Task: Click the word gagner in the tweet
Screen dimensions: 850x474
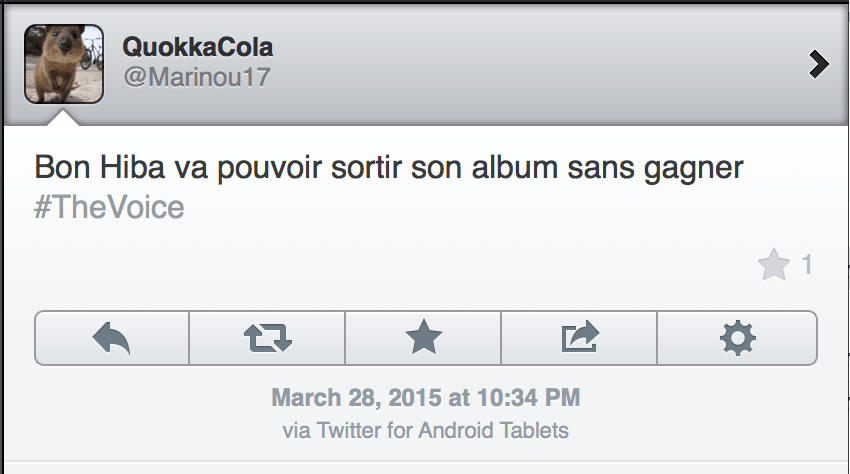Action: (695, 168)
